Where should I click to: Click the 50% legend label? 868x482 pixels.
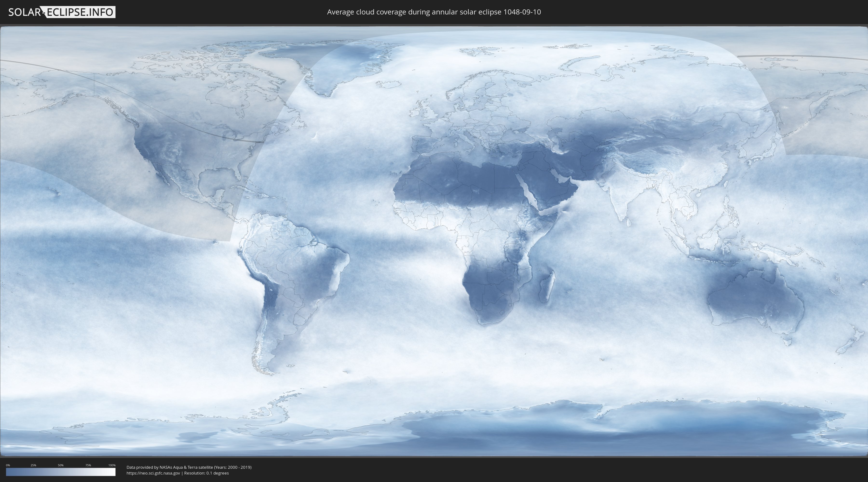(61, 465)
